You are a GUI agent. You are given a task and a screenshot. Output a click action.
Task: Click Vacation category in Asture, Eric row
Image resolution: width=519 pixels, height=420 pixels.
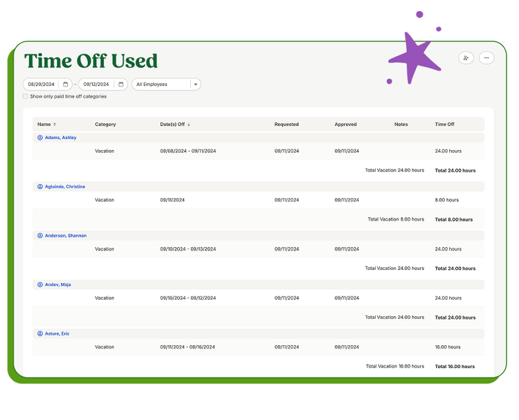tap(104, 347)
